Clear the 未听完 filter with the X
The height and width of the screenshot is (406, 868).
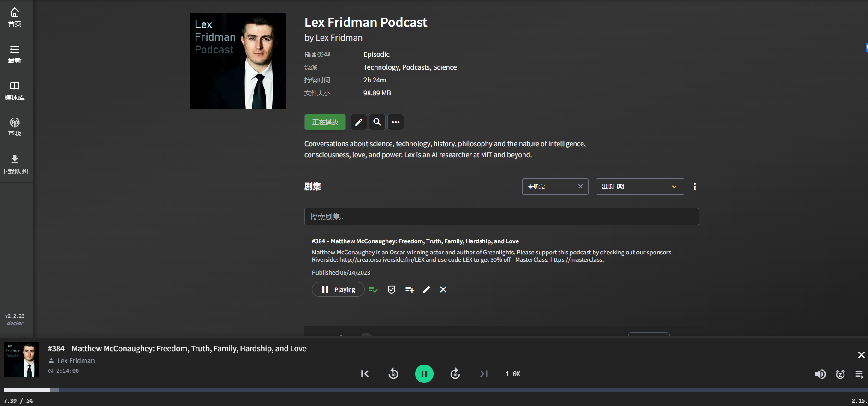(580, 187)
